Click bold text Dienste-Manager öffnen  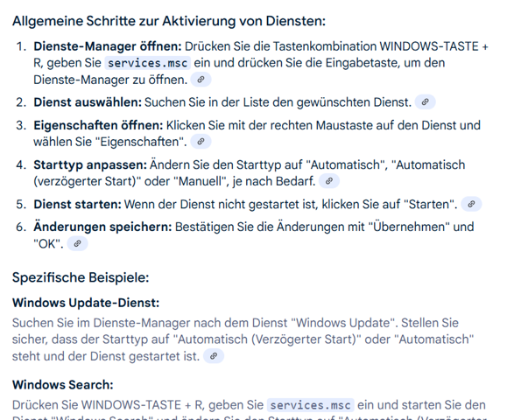(x=108, y=46)
